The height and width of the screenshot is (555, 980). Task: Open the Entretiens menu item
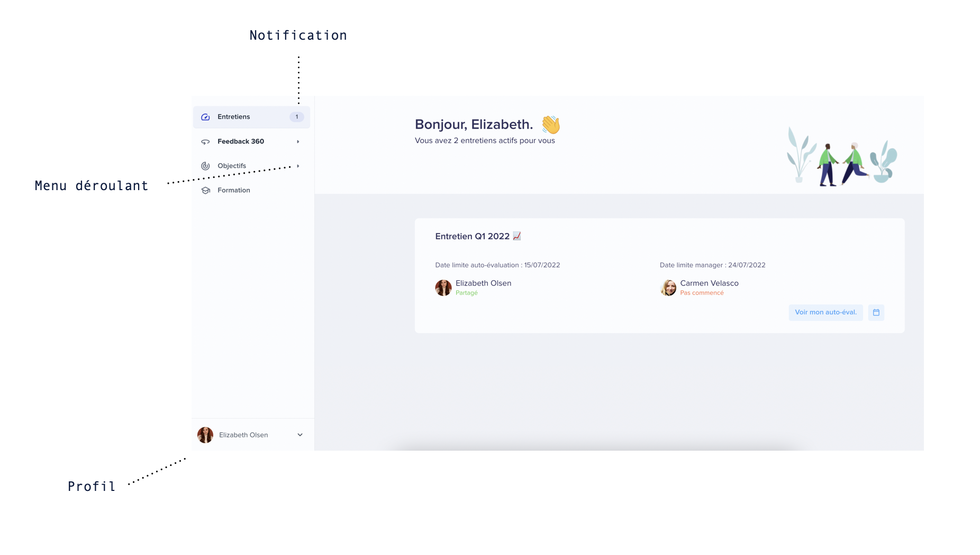tap(251, 117)
